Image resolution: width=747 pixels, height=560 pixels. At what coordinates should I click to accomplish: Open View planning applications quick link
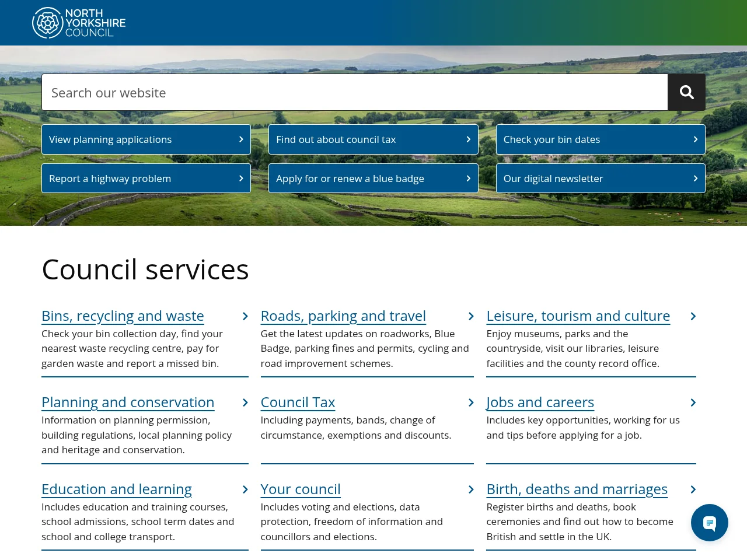point(146,139)
